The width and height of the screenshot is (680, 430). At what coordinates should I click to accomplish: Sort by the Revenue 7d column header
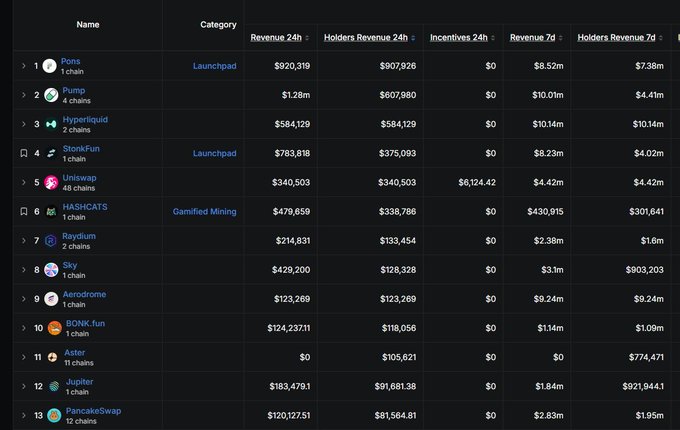tap(533, 38)
